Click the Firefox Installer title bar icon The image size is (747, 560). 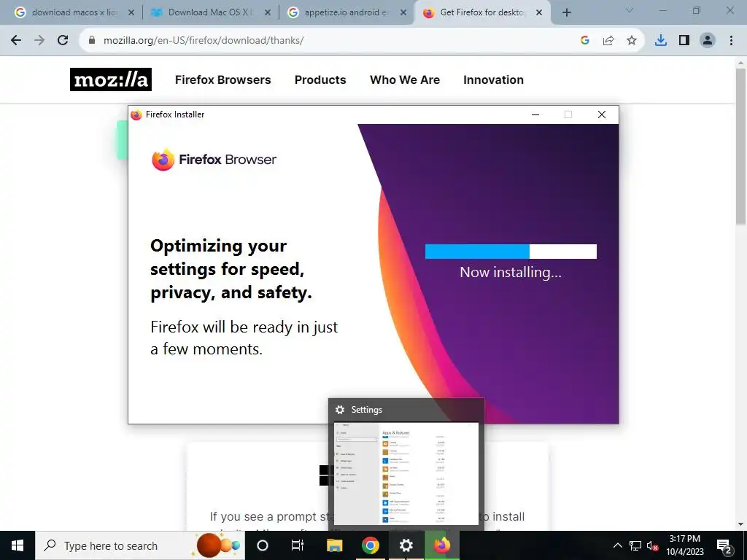(x=136, y=114)
